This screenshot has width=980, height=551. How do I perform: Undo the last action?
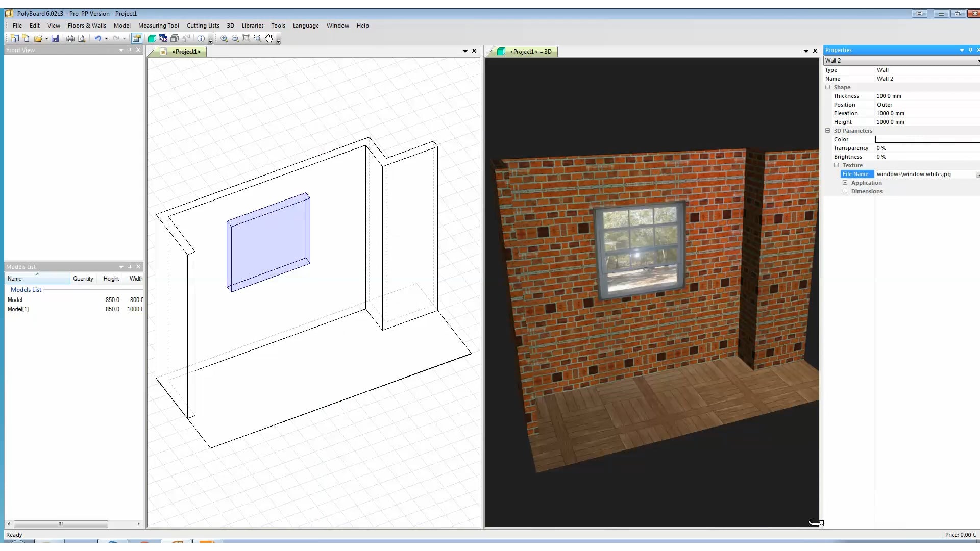coord(98,39)
